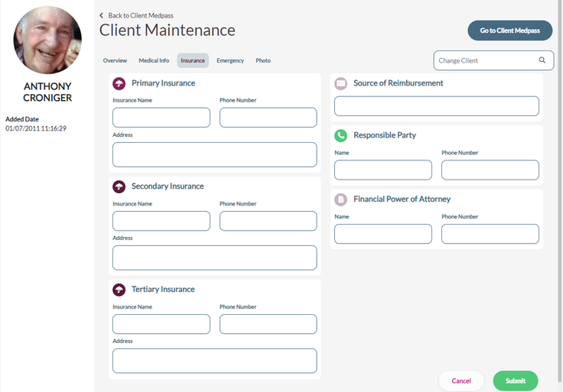Click the page's vertical scrollbar
Screen dimensions: 563x392
pos(559,190)
